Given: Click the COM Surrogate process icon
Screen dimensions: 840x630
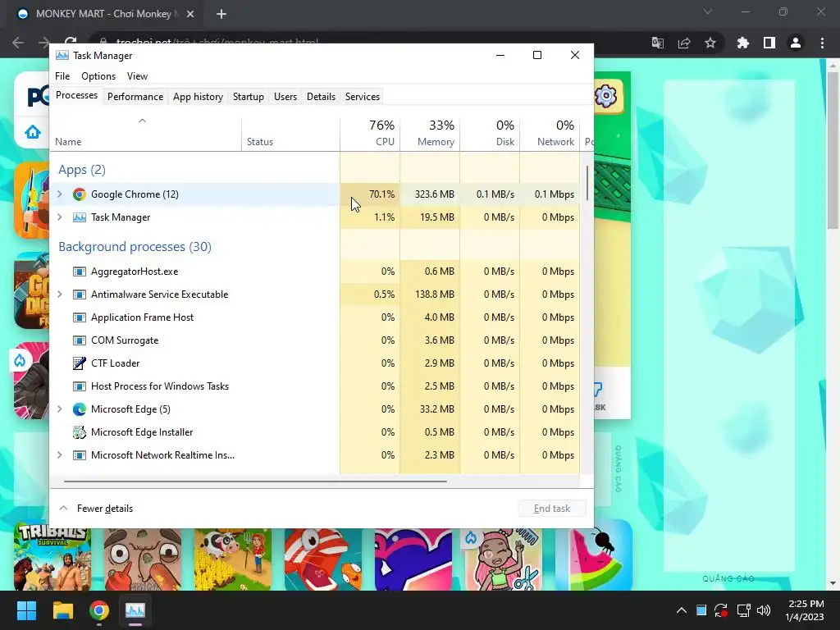Looking at the screenshot, I should point(80,340).
